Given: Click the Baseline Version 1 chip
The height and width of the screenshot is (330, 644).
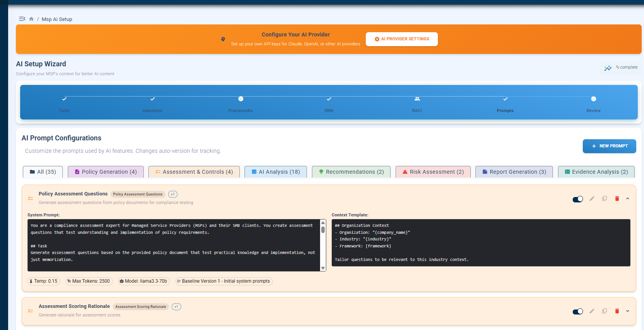Looking at the screenshot, I should tap(224, 281).
